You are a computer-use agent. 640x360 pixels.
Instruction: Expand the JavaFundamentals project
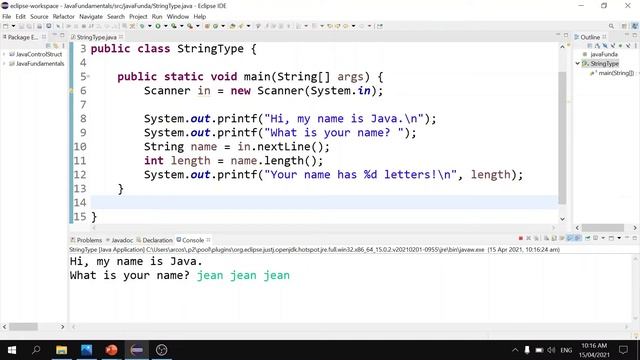point(4,64)
